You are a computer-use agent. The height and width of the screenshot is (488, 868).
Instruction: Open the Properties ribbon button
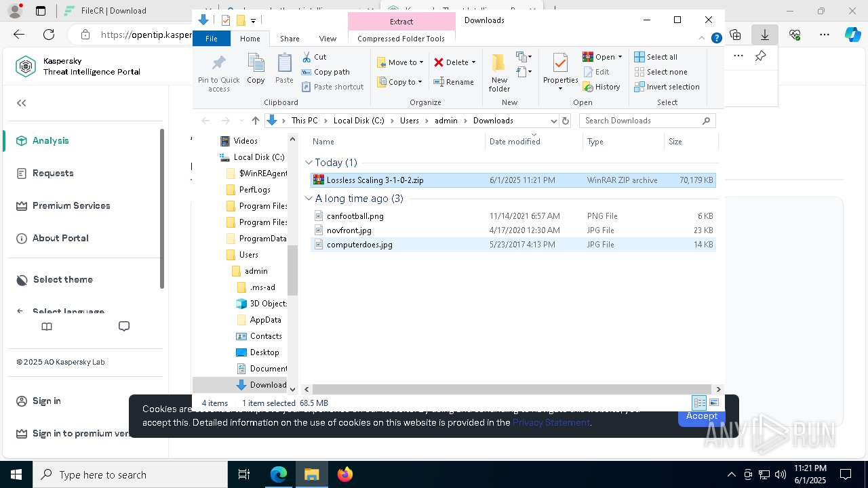tap(560, 73)
